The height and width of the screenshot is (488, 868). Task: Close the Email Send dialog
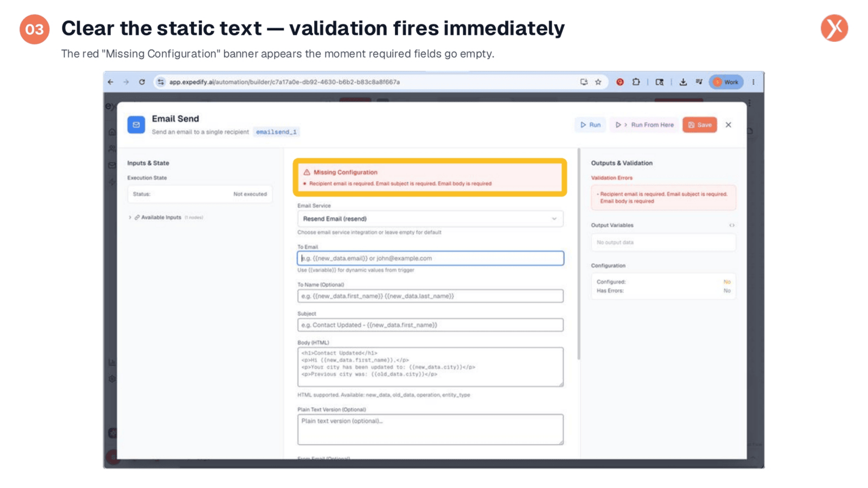(x=729, y=125)
